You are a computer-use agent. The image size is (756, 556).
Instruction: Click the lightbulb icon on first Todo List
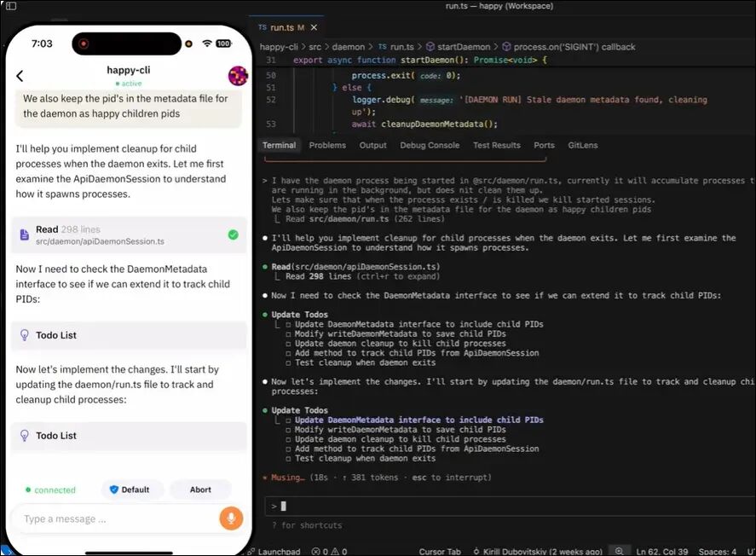25,335
